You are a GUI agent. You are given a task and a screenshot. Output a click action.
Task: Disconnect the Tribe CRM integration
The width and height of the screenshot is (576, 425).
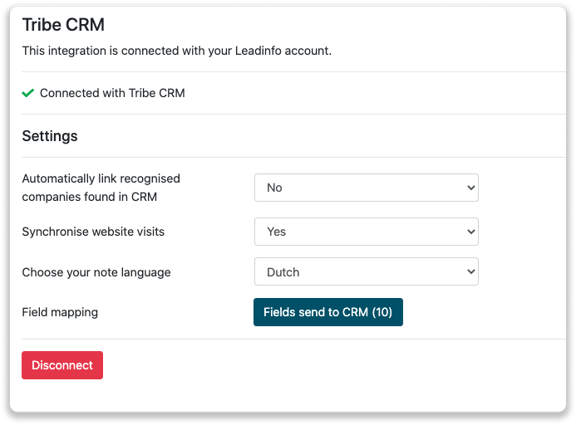pos(62,365)
